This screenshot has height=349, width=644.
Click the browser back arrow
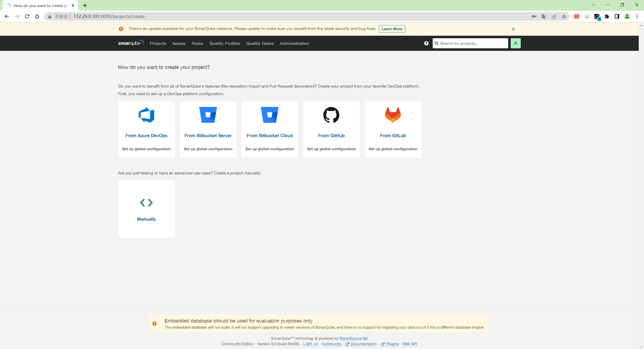point(7,16)
